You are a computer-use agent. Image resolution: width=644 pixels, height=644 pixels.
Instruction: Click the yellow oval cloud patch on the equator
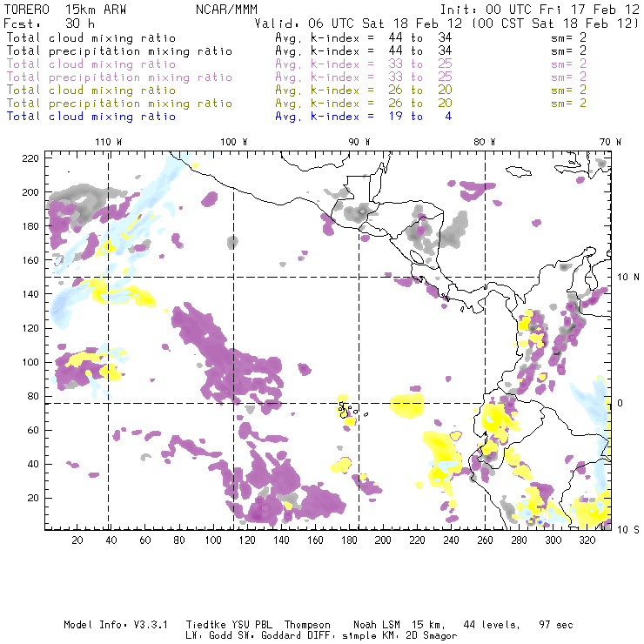[407, 405]
